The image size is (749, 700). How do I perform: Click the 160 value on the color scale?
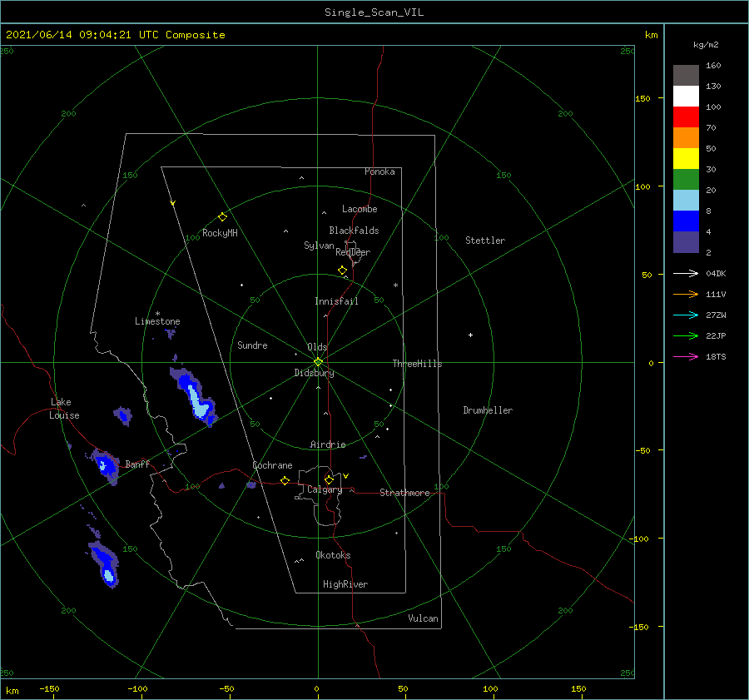pos(713,66)
